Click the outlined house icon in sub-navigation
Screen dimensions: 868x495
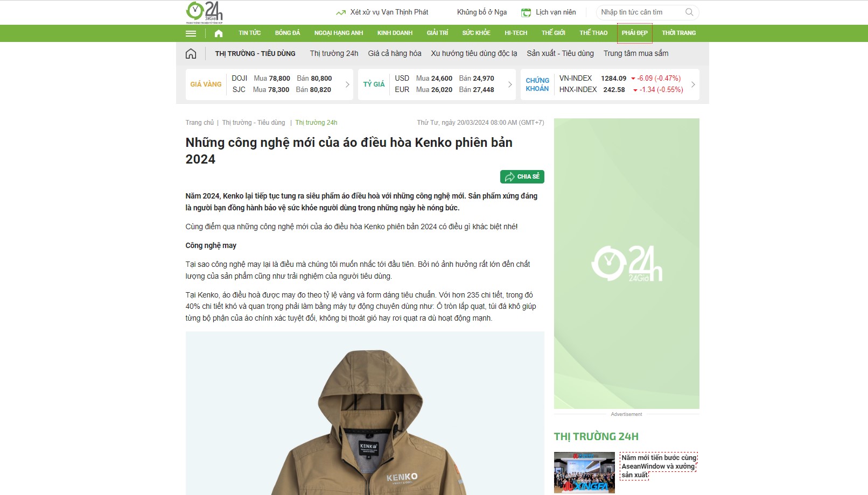click(191, 53)
